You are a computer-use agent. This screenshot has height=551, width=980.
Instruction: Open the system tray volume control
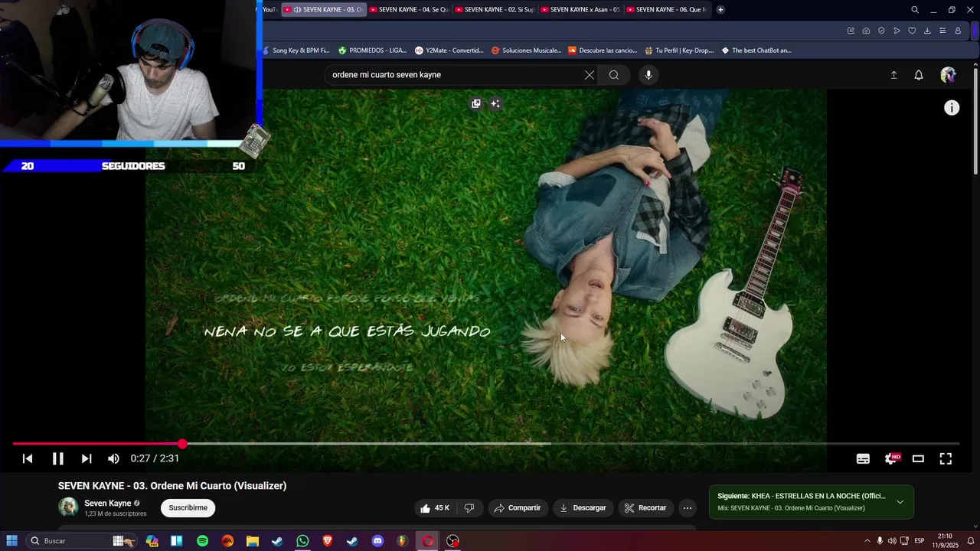892,541
